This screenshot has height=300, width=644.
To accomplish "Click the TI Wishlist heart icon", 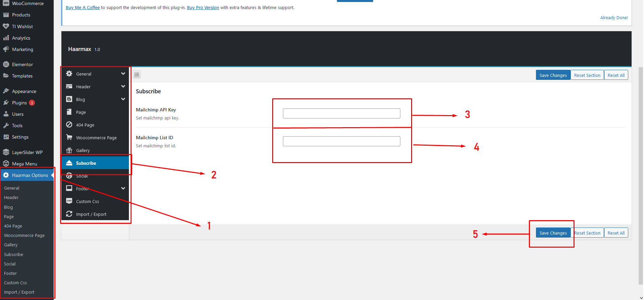I will pyautogui.click(x=6, y=26).
